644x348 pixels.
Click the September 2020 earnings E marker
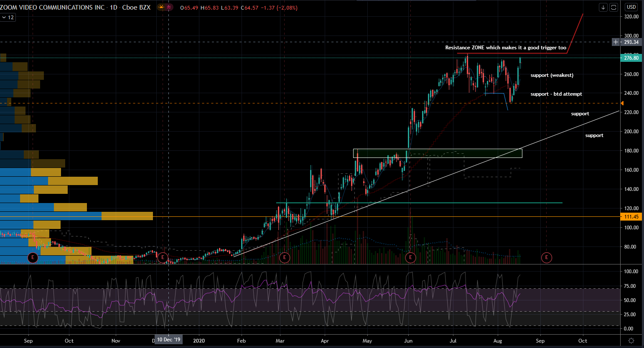[x=546, y=257]
